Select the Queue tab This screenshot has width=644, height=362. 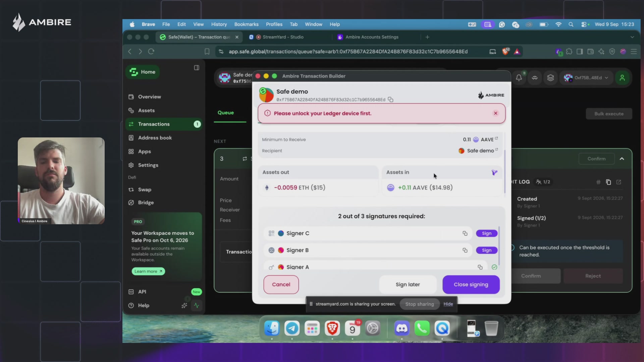[226, 113]
